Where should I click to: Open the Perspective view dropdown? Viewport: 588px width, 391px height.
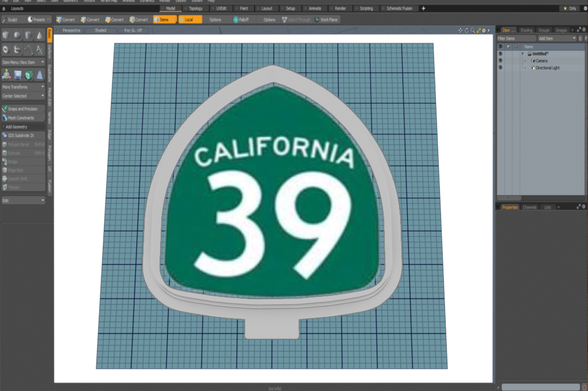pyautogui.click(x=71, y=30)
